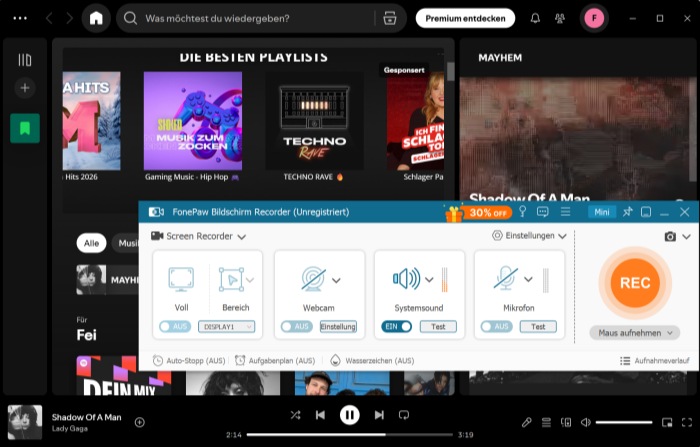Viewport: 700px width, 447px height.
Task: Open TECHNO RAVE playlist cover
Action: click(x=314, y=121)
